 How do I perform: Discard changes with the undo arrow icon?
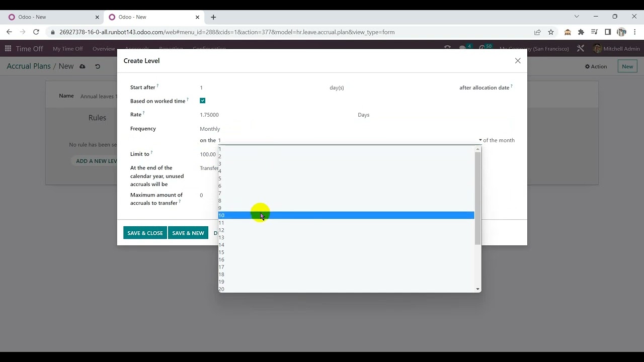[98, 66]
